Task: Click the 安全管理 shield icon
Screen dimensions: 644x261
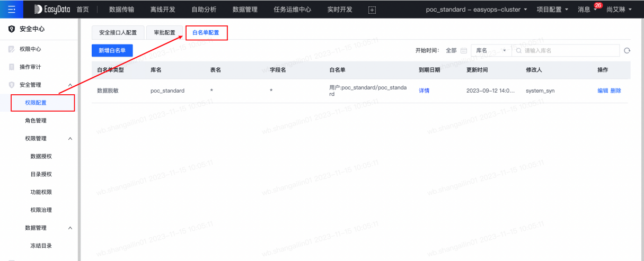Action: [x=12, y=85]
